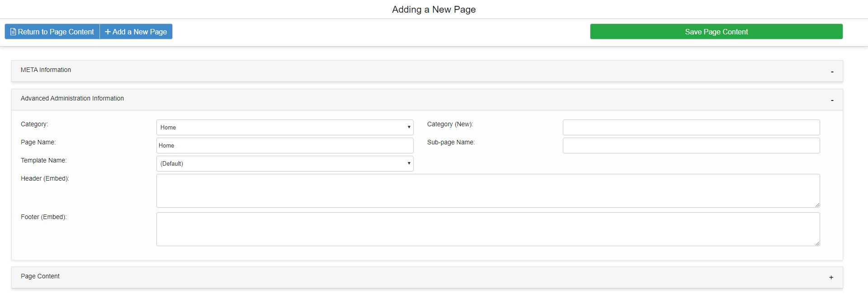This screenshot has height=296, width=868.
Task: Click Add a New Page button
Action: pos(136,32)
